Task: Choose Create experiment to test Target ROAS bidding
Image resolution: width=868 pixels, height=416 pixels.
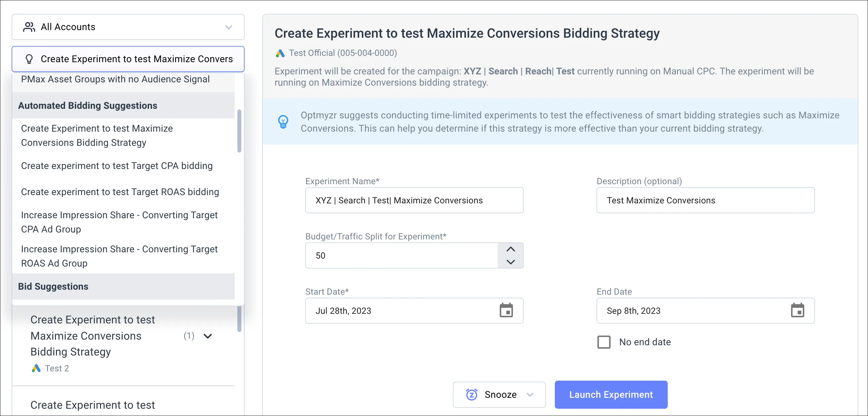Action: pyautogui.click(x=123, y=192)
